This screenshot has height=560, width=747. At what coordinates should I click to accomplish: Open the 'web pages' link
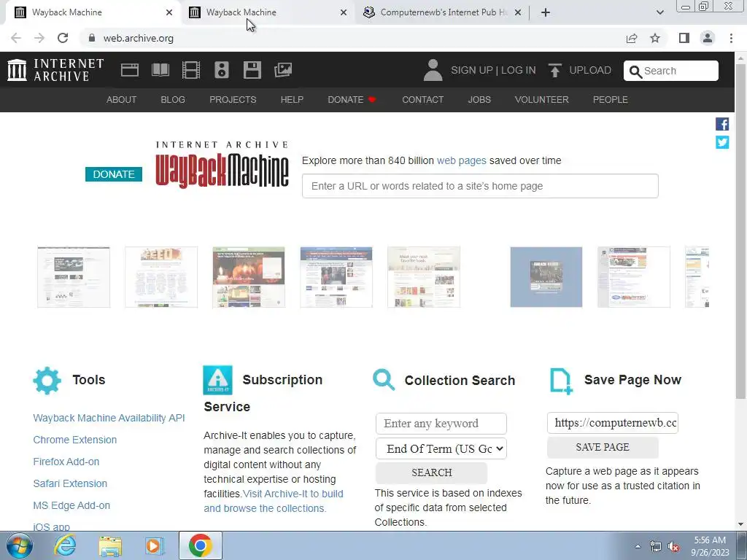[462, 160]
